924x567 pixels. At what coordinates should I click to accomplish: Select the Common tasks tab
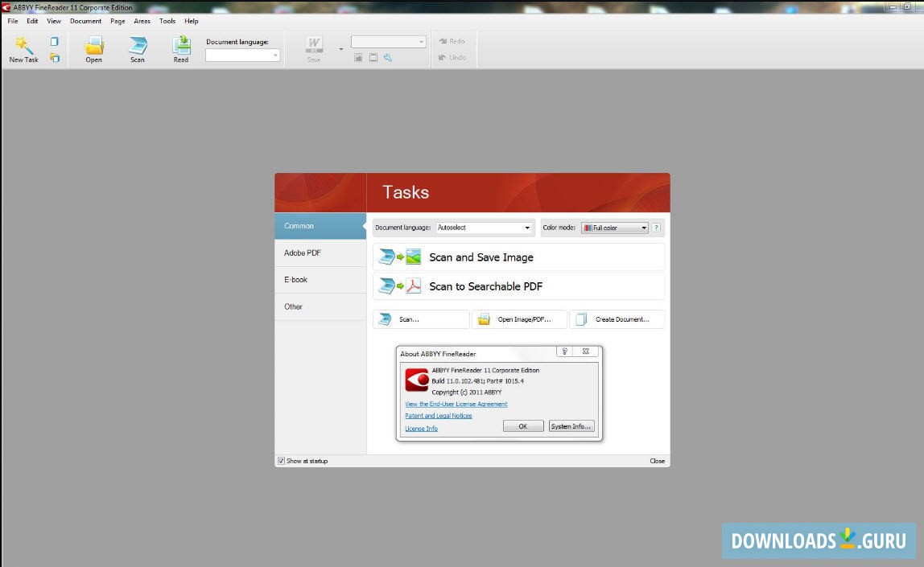pyautogui.click(x=320, y=226)
